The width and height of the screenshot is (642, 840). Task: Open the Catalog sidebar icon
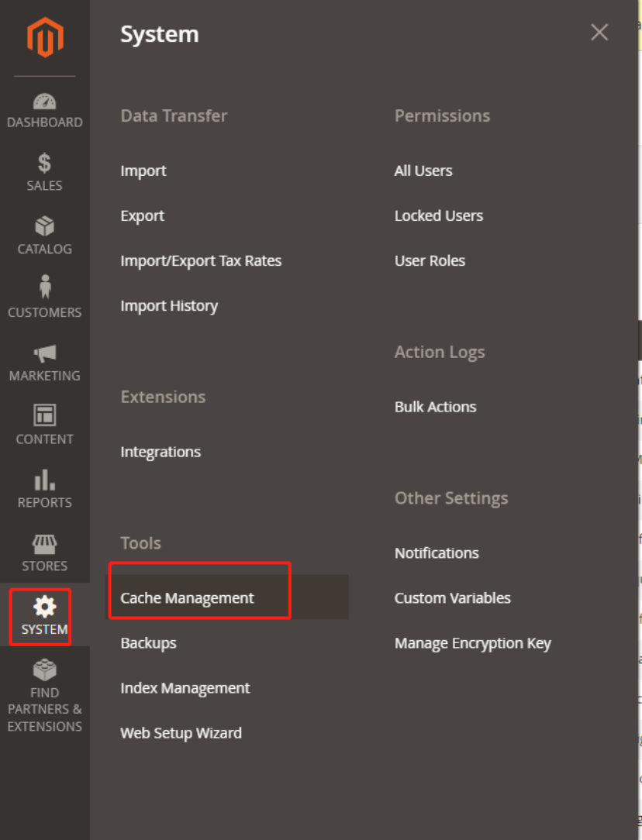click(x=44, y=236)
